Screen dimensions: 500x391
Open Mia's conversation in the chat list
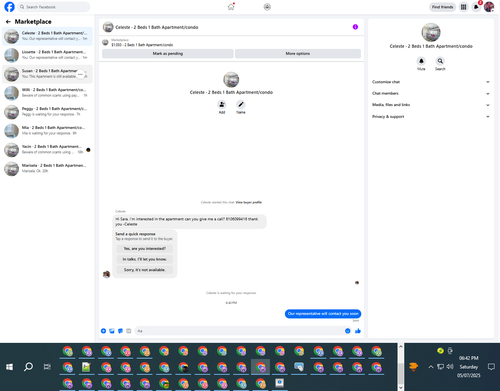[x=47, y=131]
